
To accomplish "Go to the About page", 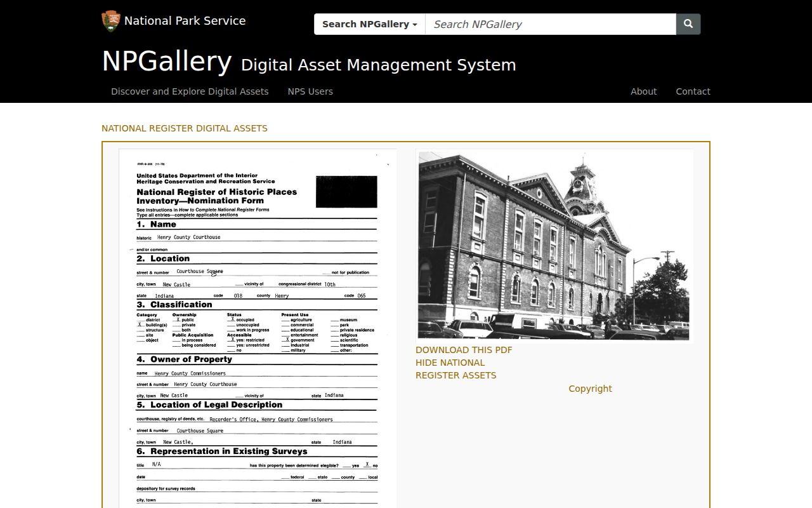I will tap(643, 91).
